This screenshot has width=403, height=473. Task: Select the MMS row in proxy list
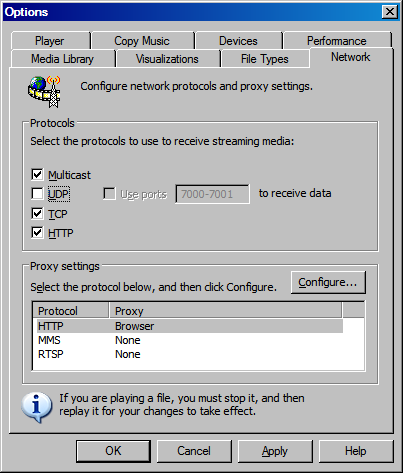pyautogui.click(x=190, y=340)
